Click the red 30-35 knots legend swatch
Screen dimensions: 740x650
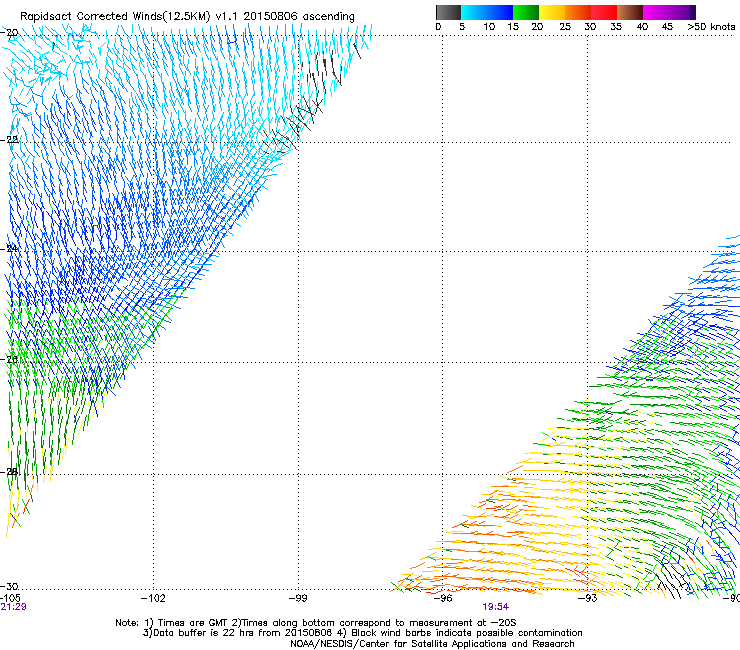604,12
